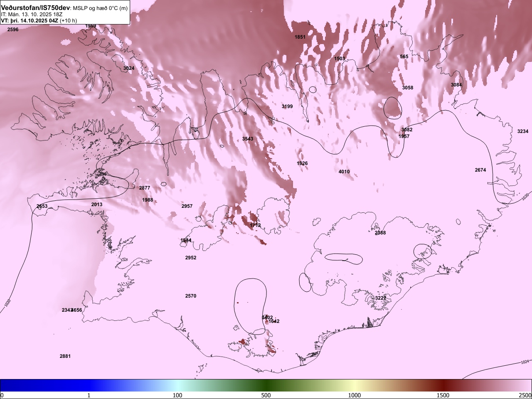Click the 565 value label
This screenshot has width=532, height=399.
[404, 57]
